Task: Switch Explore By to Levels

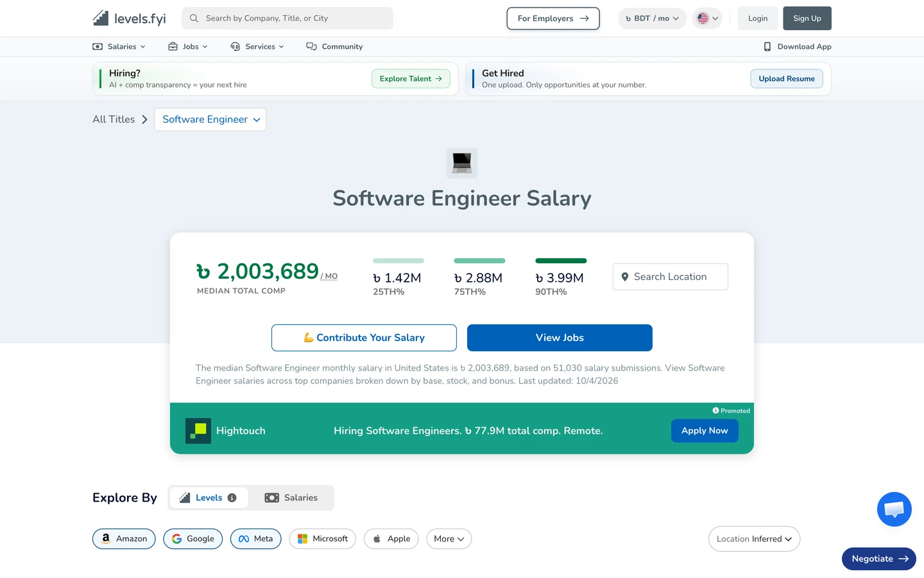Action: (x=209, y=498)
